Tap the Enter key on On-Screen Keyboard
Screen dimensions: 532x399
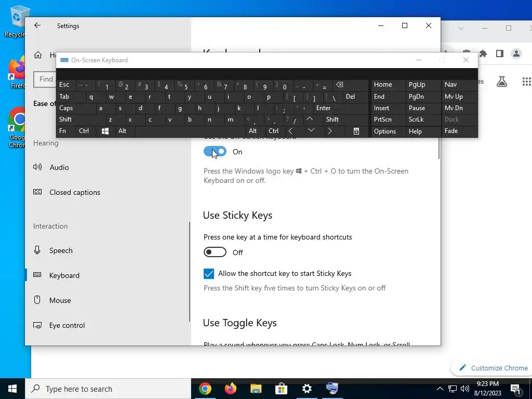click(x=341, y=108)
